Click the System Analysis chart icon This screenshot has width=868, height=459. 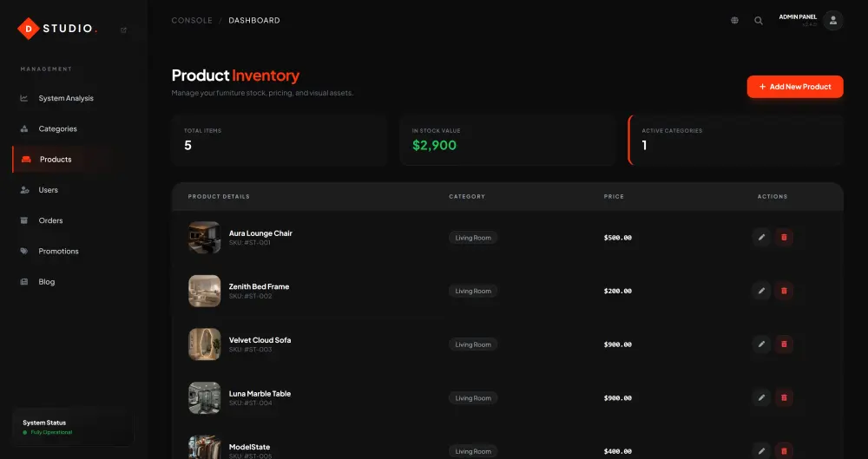point(23,98)
